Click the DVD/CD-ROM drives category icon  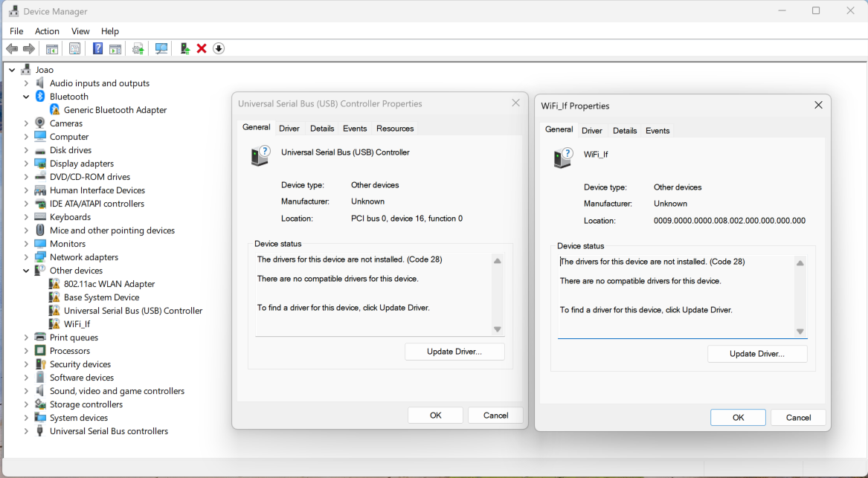click(40, 176)
